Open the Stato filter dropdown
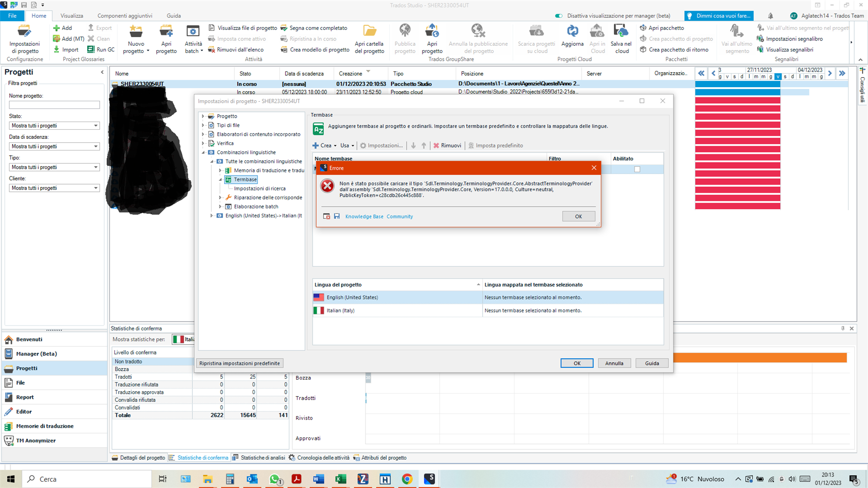868x488 pixels. [x=54, y=125]
